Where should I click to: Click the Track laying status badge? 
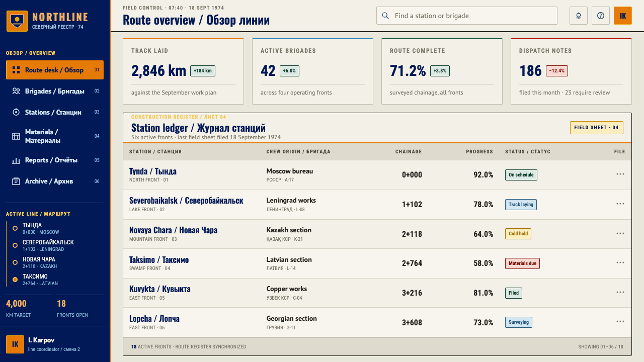[x=521, y=204]
